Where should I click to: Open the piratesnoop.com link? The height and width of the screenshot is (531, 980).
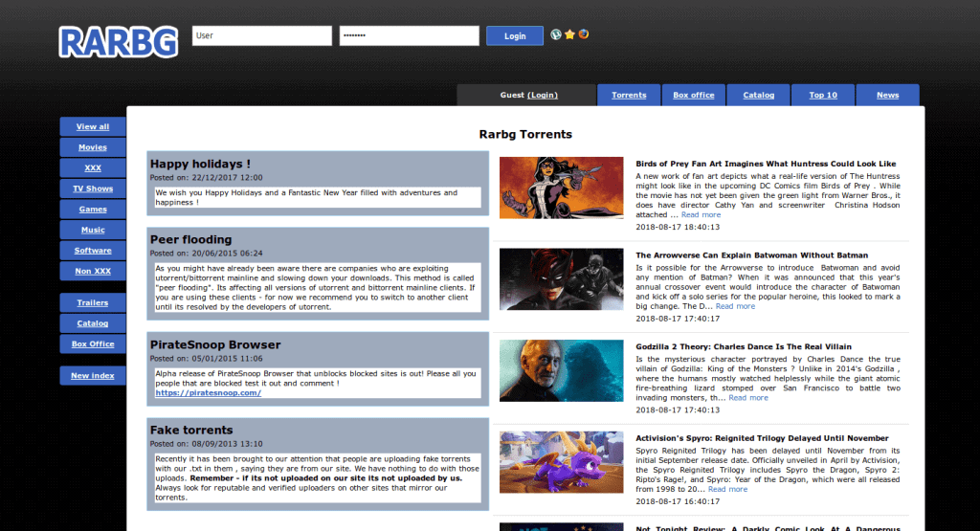coord(208,392)
